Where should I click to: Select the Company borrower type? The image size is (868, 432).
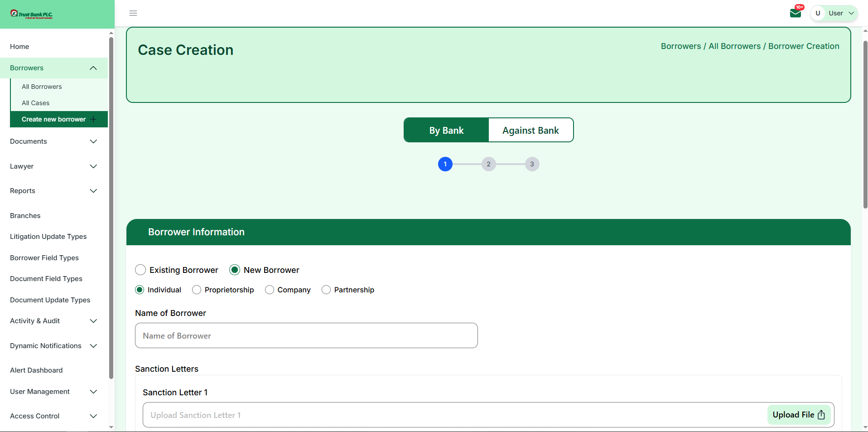click(x=270, y=290)
